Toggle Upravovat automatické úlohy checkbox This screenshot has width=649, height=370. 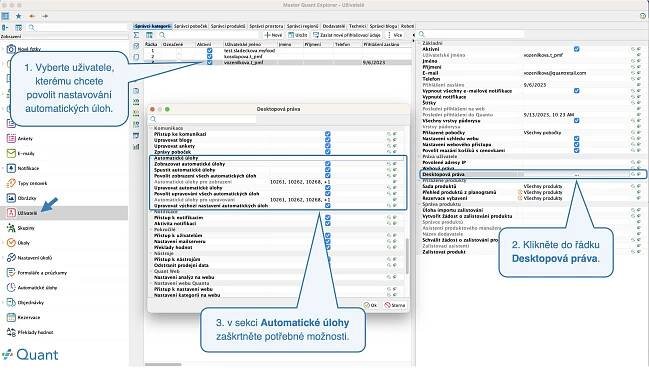(328, 188)
